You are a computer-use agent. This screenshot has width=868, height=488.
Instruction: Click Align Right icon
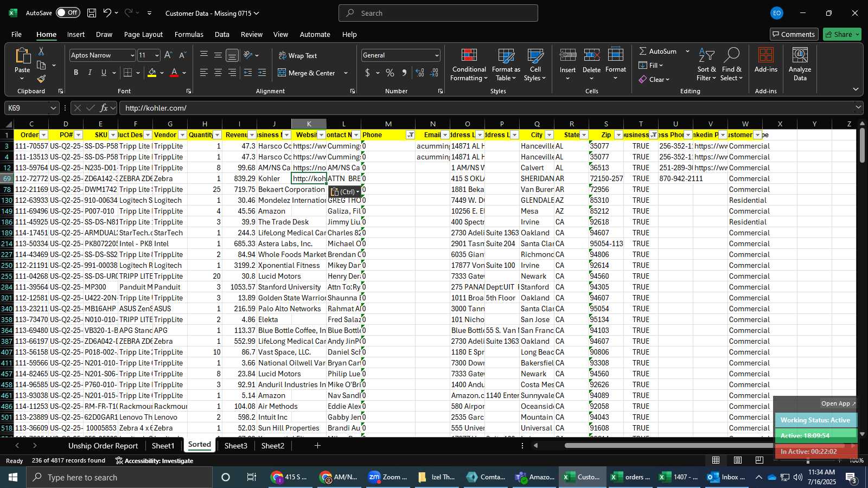pyautogui.click(x=232, y=73)
